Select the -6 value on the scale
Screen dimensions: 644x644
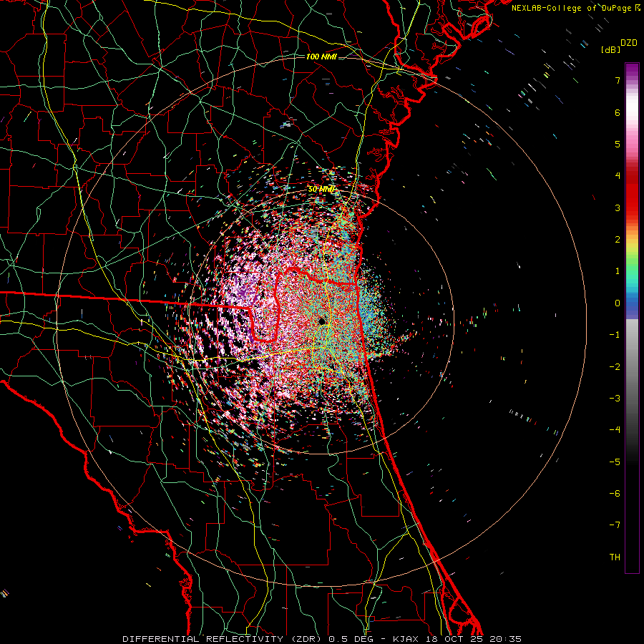point(615,494)
